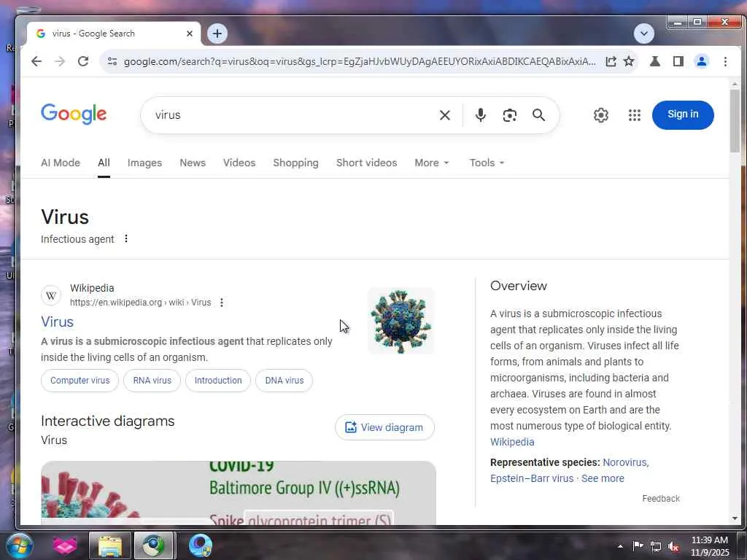The image size is (747, 560).
Task: Select the Introduction chip
Action: point(218,381)
